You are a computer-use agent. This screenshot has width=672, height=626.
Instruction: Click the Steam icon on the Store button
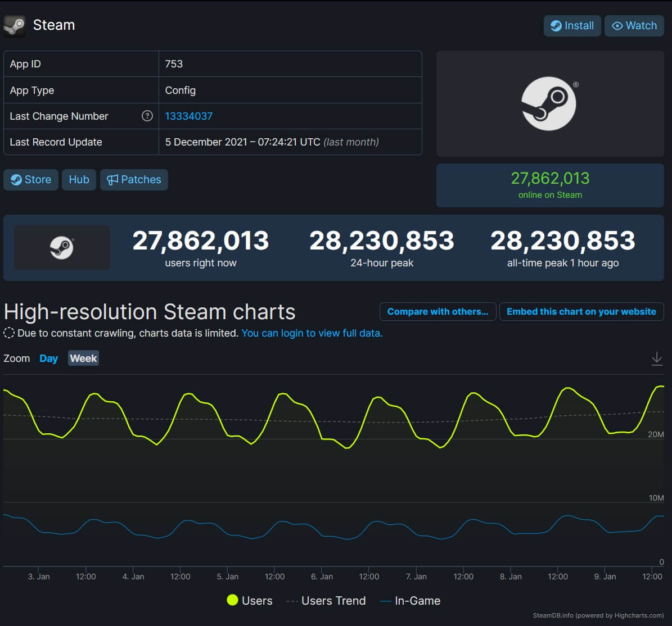(16, 180)
